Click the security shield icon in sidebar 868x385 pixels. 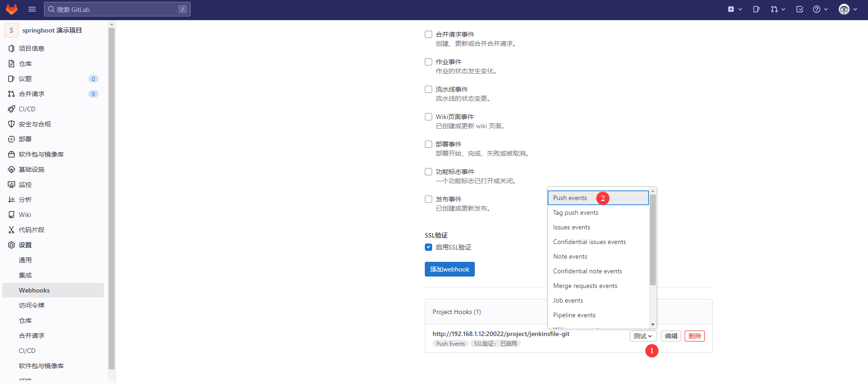click(x=11, y=124)
